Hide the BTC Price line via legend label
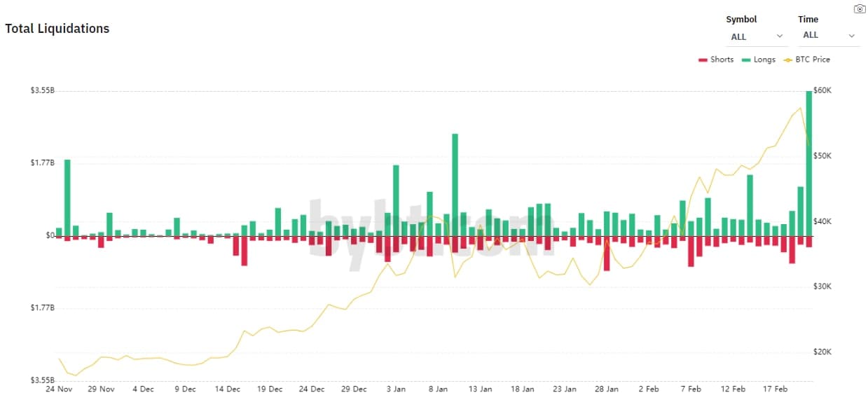Screen dimensions: 868x402 [813, 60]
